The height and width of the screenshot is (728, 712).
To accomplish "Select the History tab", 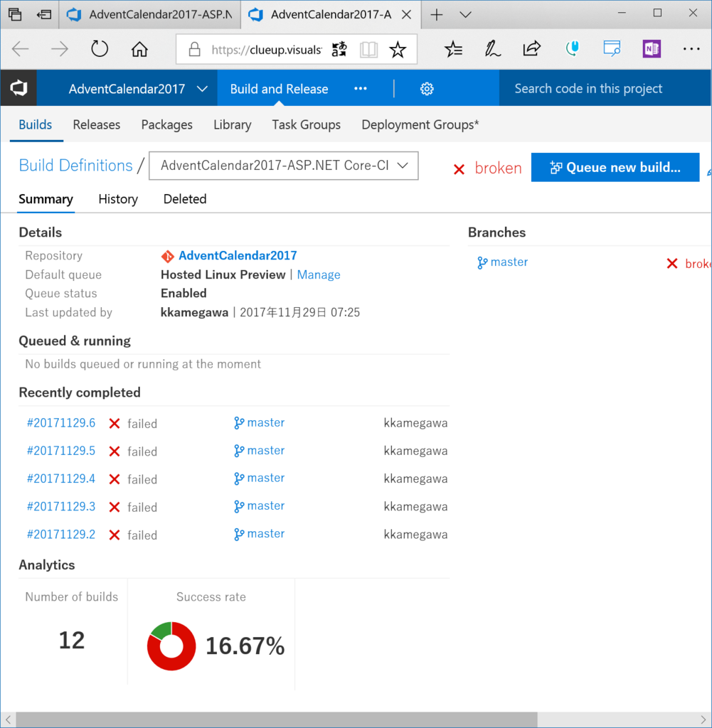I will (118, 199).
